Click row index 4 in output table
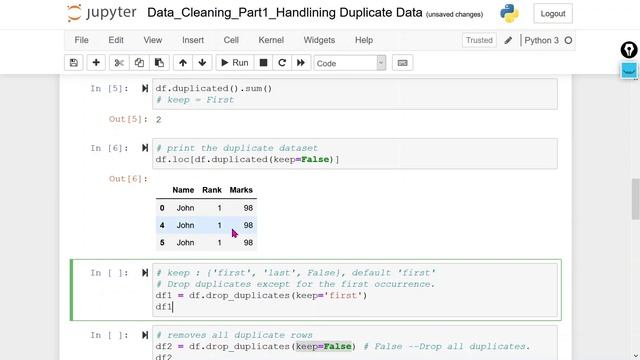This screenshot has width=640, height=360. point(162,225)
